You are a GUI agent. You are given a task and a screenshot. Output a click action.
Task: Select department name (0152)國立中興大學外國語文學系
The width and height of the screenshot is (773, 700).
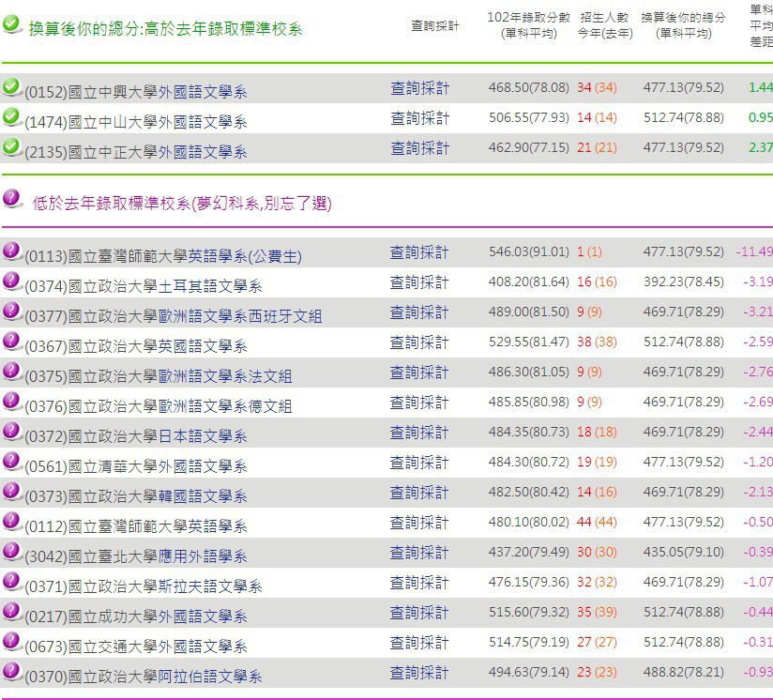pyautogui.click(x=136, y=92)
